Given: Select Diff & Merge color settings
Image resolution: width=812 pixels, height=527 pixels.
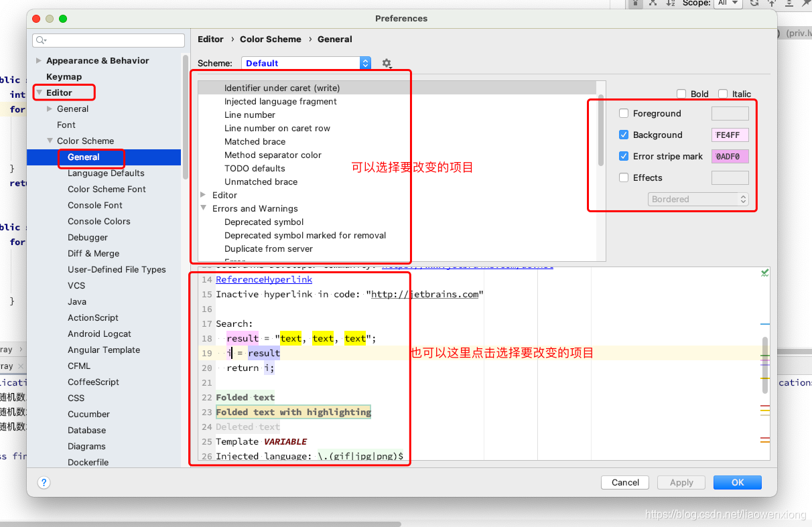Looking at the screenshot, I should tap(93, 253).
